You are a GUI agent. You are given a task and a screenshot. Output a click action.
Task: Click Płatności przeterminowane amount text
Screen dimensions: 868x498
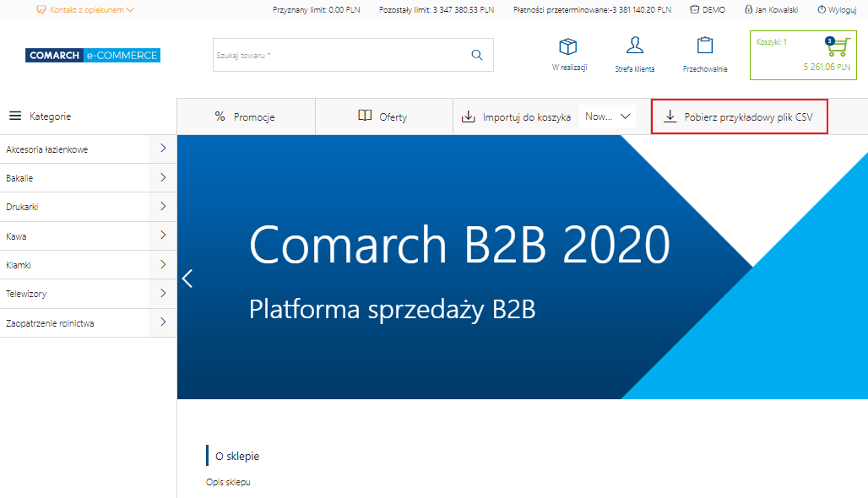(593, 10)
